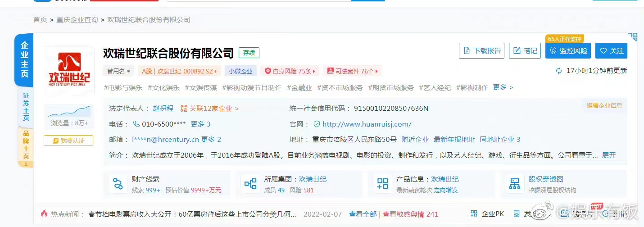The image size is (644, 227).
Task: Open the #艺人经纪 hashtag
Action: [435, 87]
